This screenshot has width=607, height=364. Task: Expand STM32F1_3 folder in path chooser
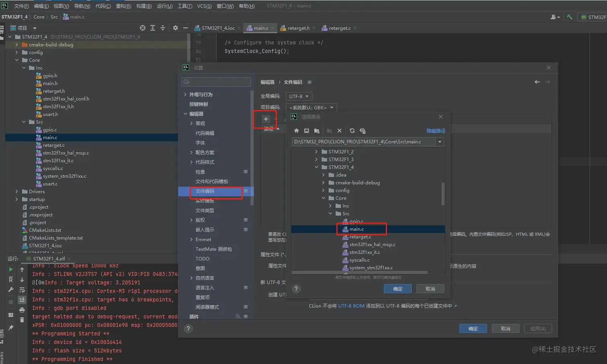(x=316, y=159)
